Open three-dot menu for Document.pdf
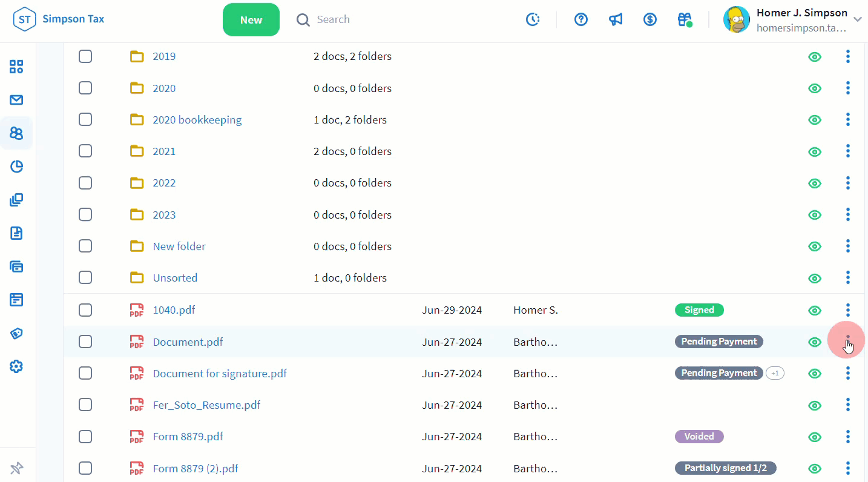The height and width of the screenshot is (482, 868). pos(847,342)
